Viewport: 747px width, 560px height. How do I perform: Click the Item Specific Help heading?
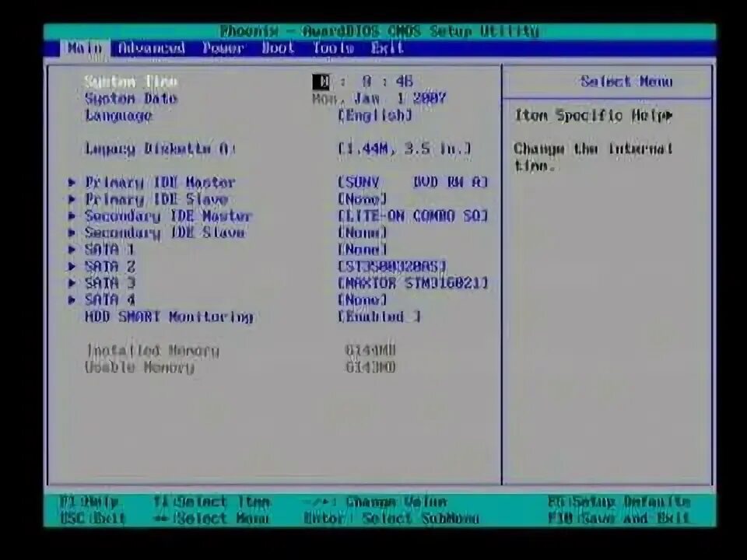[x=593, y=115]
